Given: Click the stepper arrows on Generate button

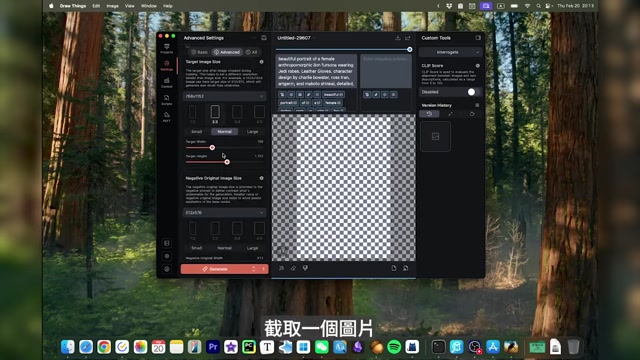Looking at the screenshot, I should [x=253, y=269].
